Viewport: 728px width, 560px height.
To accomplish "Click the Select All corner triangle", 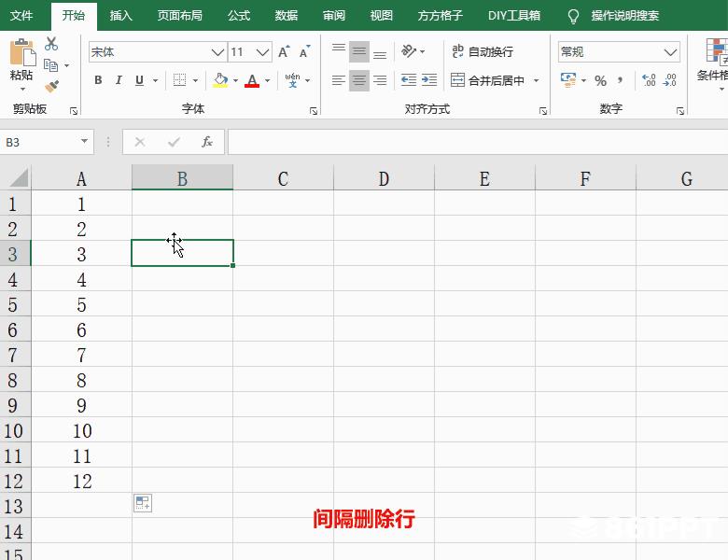I will (x=19, y=177).
